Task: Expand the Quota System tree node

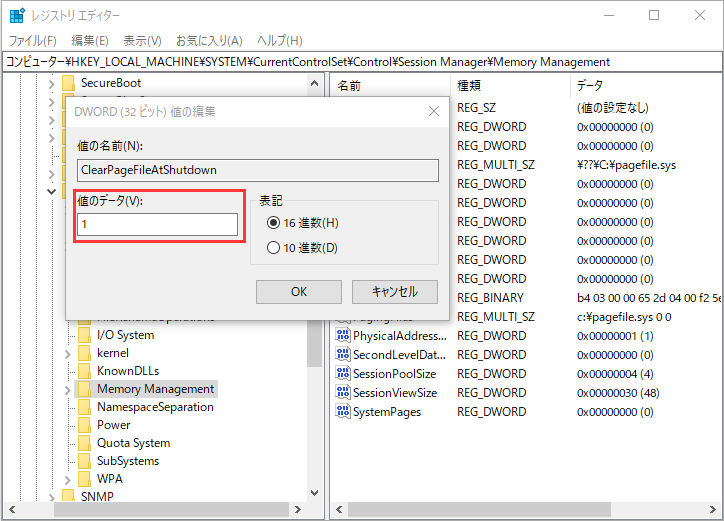Action: click(x=67, y=443)
